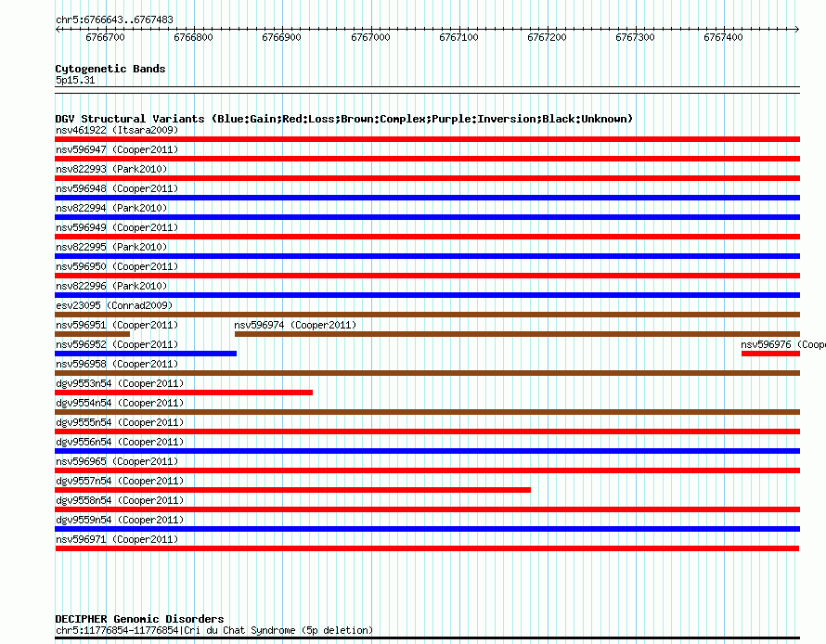
Task: Click ruler position 6767100
Action: (458, 37)
